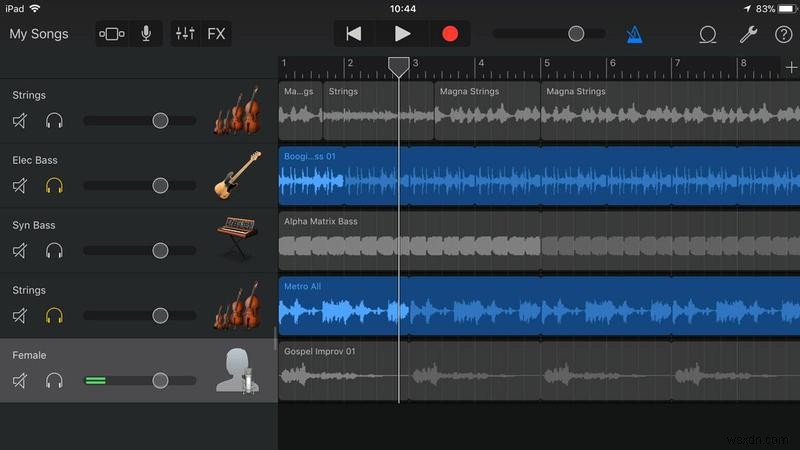Select the second Strings instrument icon
This screenshot has height=450, width=800.
[x=238, y=306]
